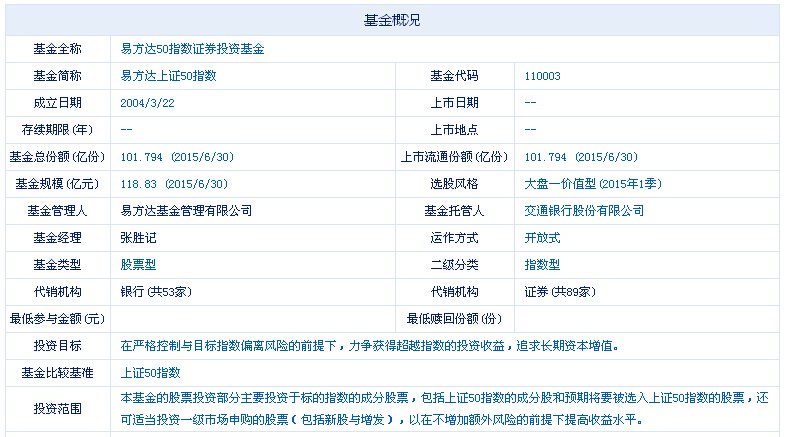Click fund code 110003

542,76
